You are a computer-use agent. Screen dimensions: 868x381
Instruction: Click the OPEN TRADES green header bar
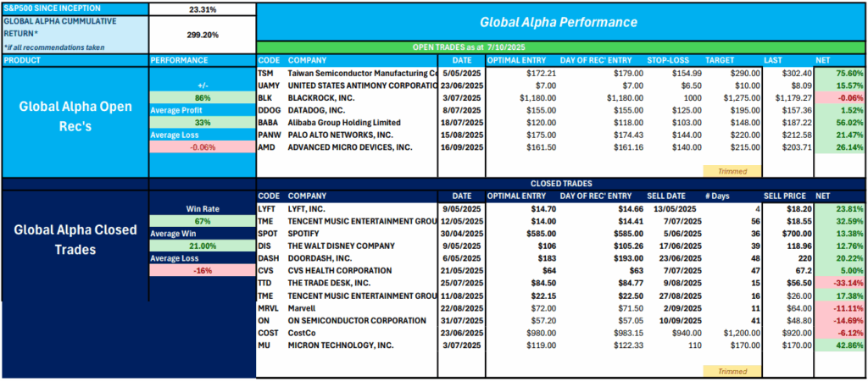(x=561, y=47)
